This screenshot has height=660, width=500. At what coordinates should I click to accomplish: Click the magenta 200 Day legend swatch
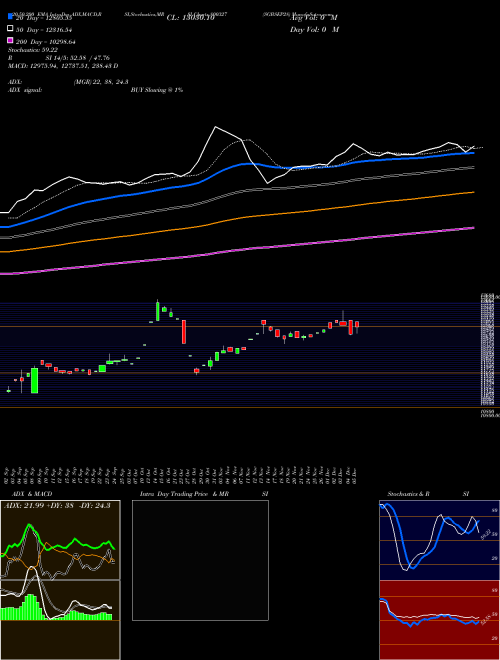(11, 40)
